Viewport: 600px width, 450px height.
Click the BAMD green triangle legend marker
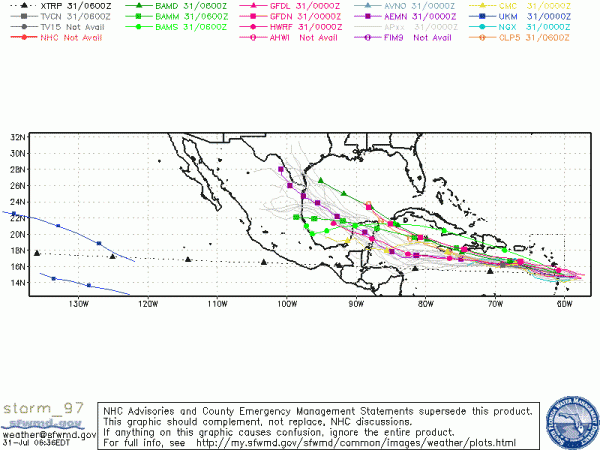click(x=139, y=6)
